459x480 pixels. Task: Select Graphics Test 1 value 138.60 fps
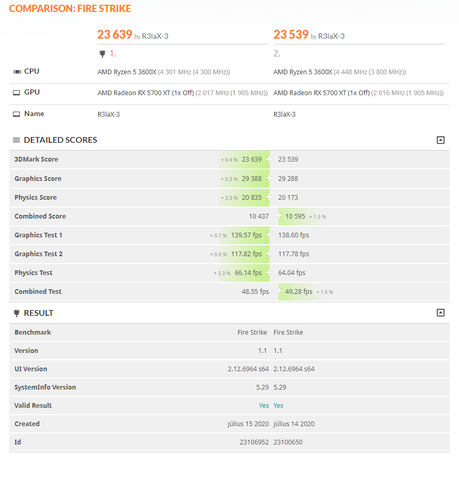tap(294, 235)
